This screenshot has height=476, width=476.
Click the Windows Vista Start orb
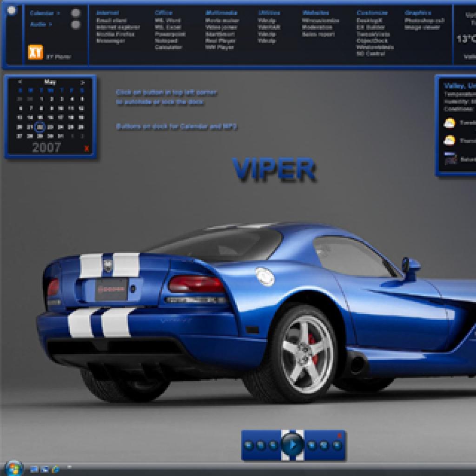13,467
